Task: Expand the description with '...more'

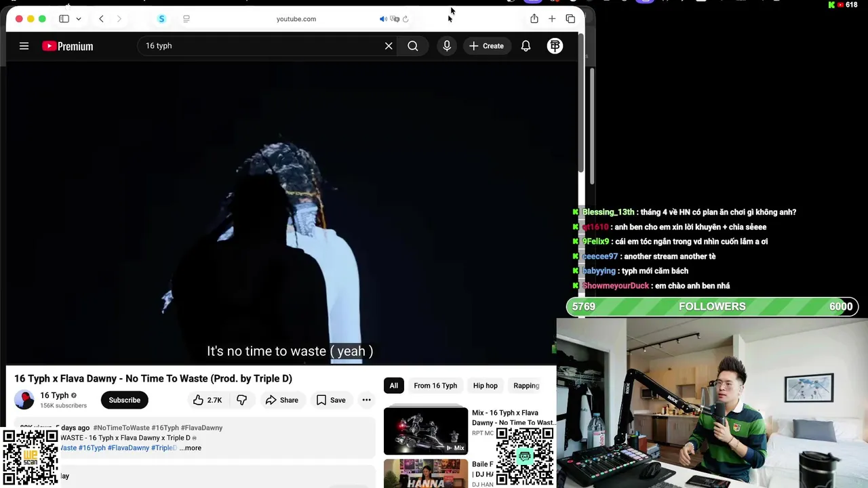Action: (x=191, y=448)
